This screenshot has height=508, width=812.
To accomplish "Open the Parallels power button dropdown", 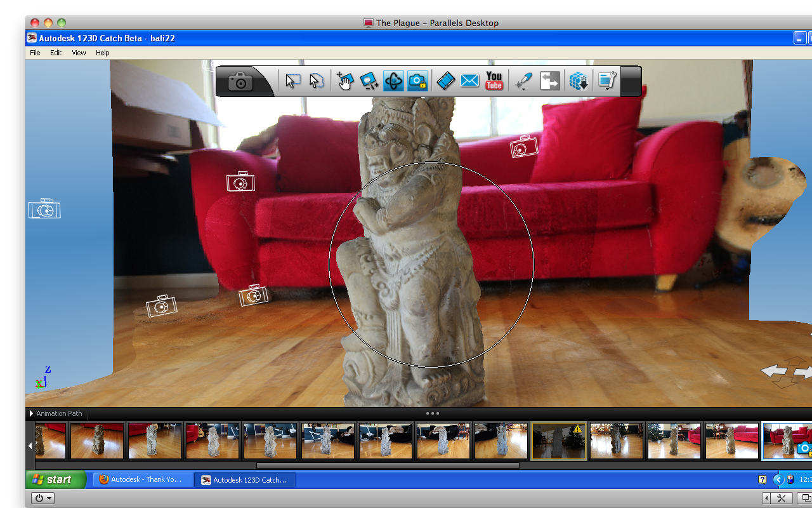I will pyautogui.click(x=43, y=498).
